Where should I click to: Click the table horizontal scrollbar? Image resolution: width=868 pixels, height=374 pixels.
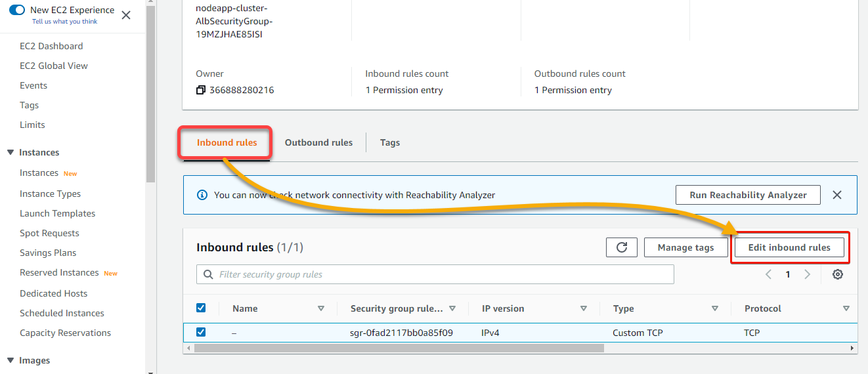pos(399,348)
